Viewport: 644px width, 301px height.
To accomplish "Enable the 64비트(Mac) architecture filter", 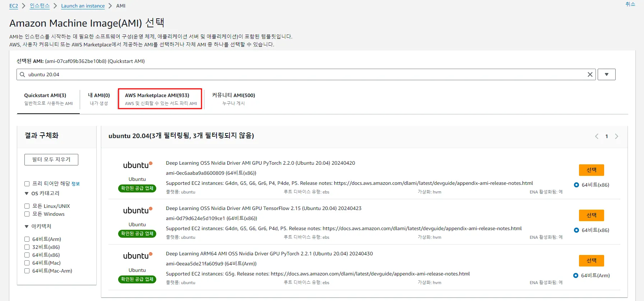I will (x=27, y=263).
